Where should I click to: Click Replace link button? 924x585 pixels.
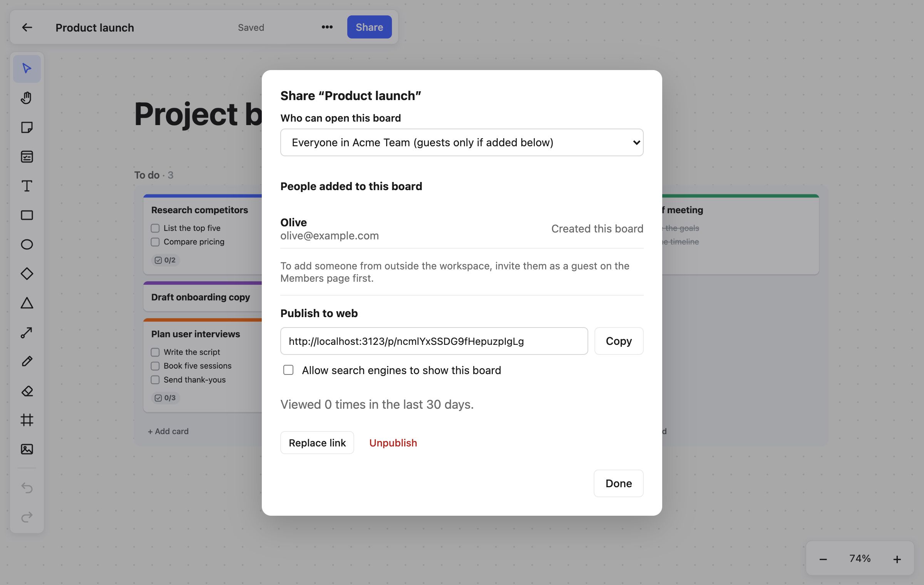(317, 443)
